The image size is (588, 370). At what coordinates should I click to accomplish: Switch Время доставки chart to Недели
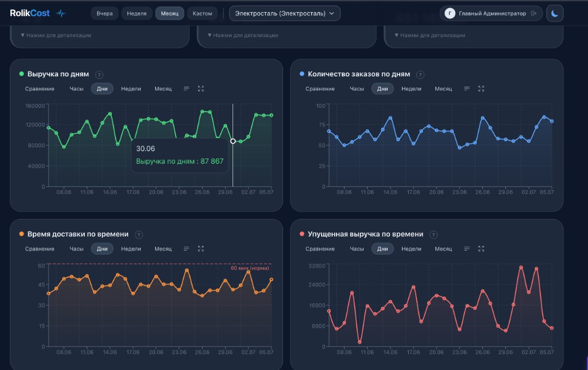click(131, 249)
